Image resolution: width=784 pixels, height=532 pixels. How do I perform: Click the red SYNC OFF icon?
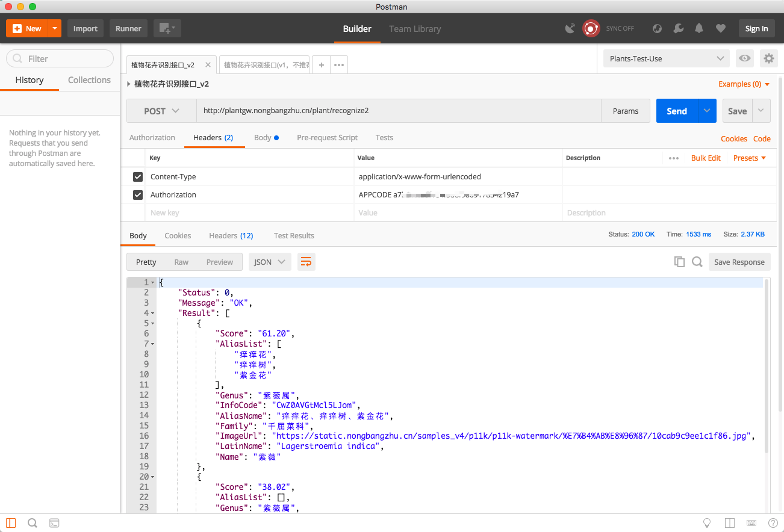coord(591,28)
